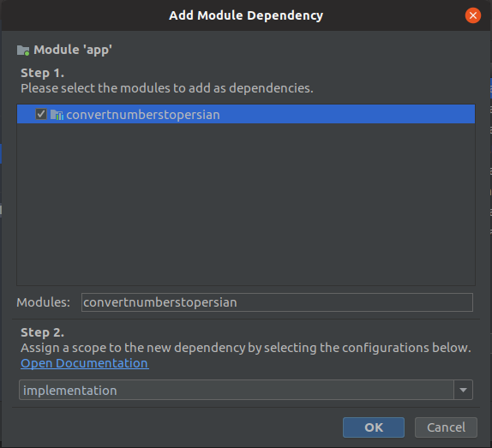Confirm the dependency with OK
Image resolution: width=492 pixels, height=448 pixels.
[x=374, y=427]
